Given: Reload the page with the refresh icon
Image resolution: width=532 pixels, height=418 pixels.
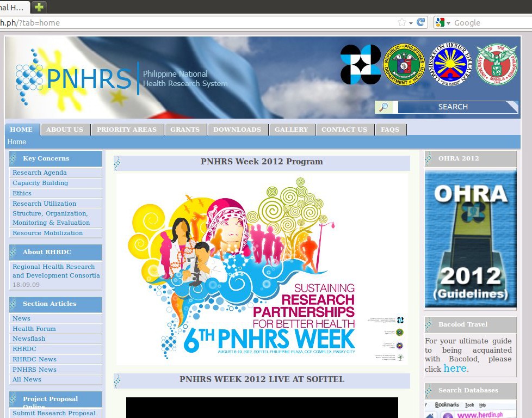Looking at the screenshot, I should point(420,22).
